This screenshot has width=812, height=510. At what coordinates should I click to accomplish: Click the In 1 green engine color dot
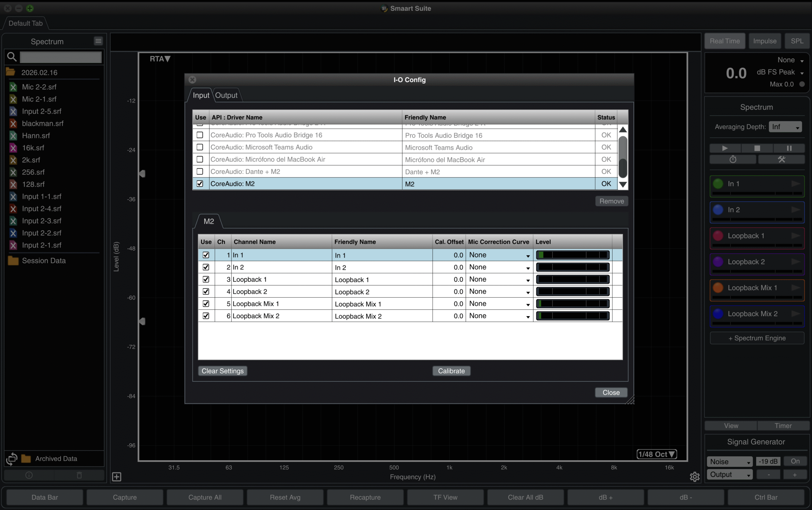[x=718, y=184]
